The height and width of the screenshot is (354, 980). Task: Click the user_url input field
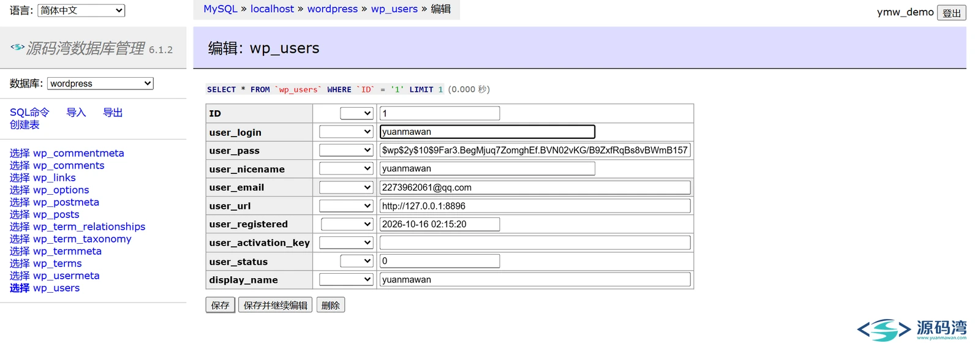tap(535, 206)
